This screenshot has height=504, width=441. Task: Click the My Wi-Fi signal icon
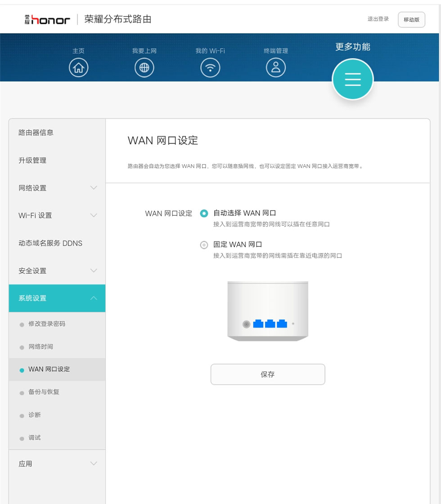[x=210, y=68]
